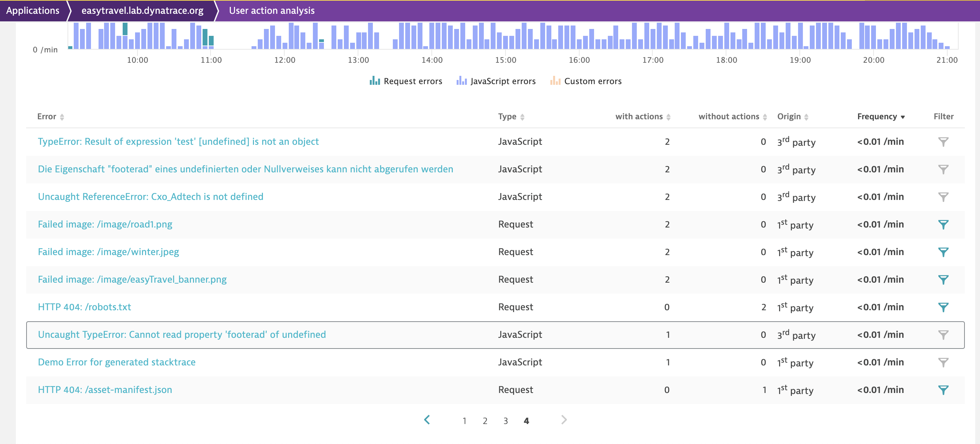Click chart bar near 14:00
Viewport: 980px width, 444px height.
click(x=432, y=36)
